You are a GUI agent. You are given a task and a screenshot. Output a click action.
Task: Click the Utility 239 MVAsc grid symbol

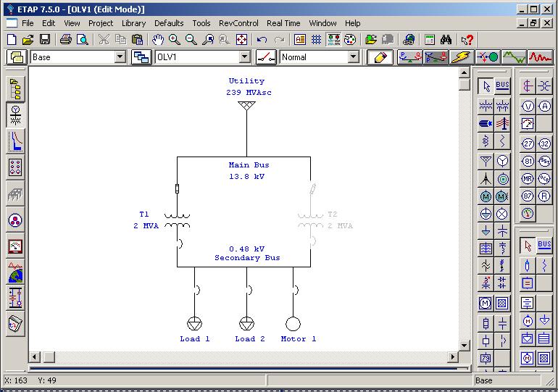click(246, 106)
